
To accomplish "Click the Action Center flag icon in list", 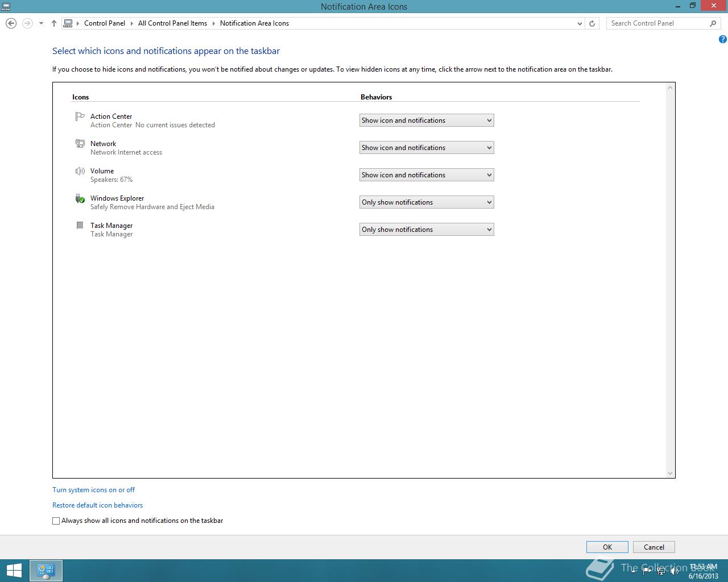I will click(x=80, y=117).
